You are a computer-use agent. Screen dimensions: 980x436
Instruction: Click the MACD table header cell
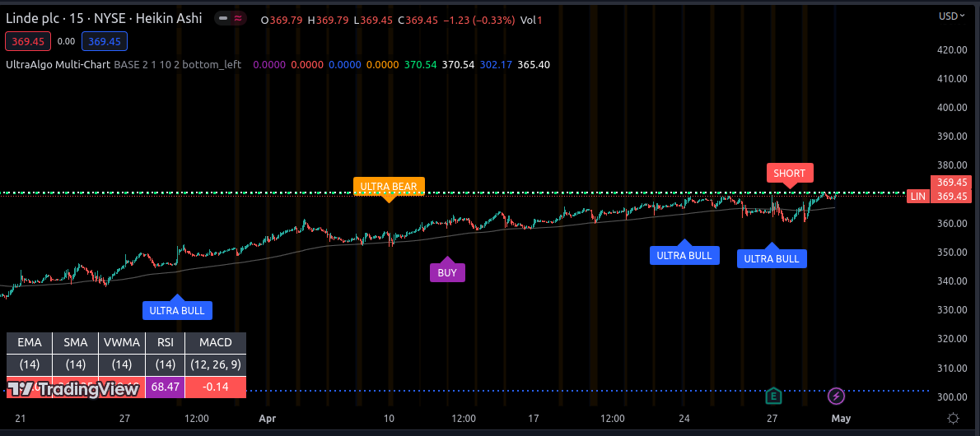point(216,342)
